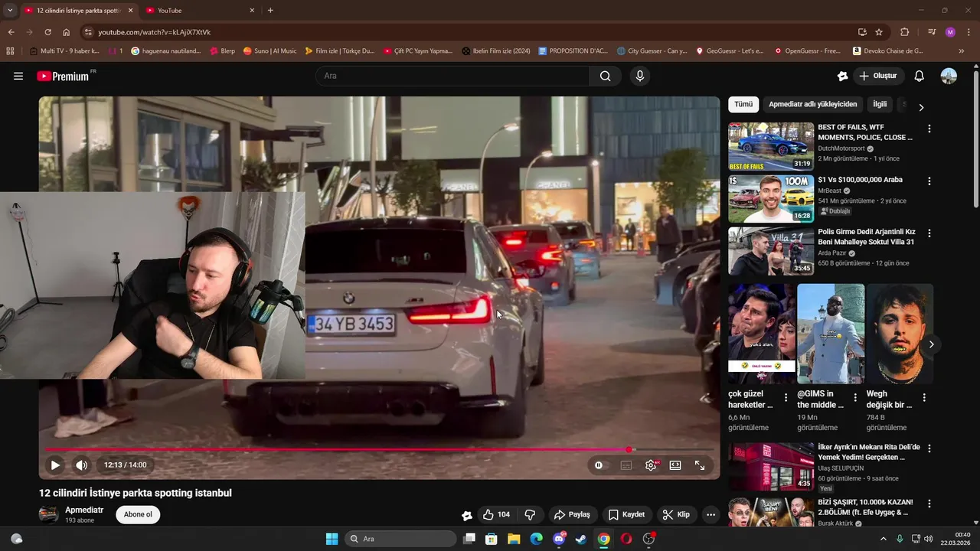The width and height of the screenshot is (980, 551).
Task: Switch to the second YouTube browser tab
Action: 201,11
